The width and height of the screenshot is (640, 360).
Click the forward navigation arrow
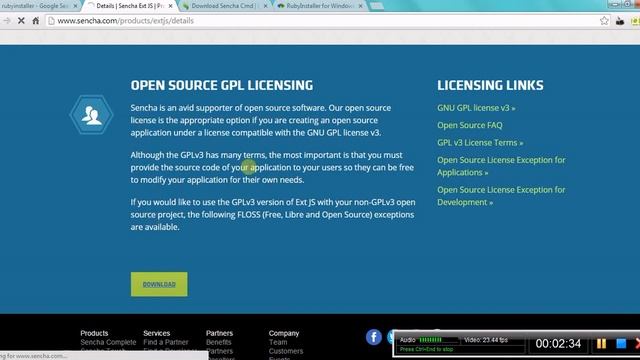tap(7, 20)
